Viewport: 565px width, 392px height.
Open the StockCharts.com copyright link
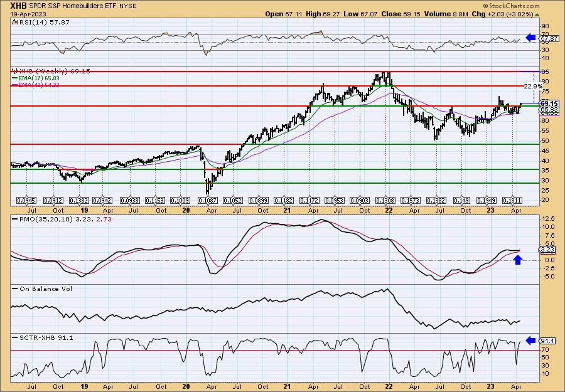[x=511, y=6]
